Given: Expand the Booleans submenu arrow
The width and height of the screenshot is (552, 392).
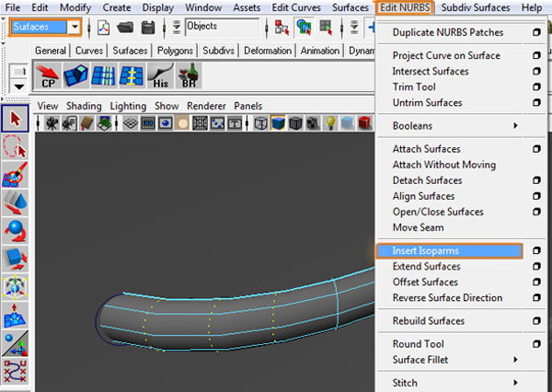Looking at the screenshot, I should (515, 125).
